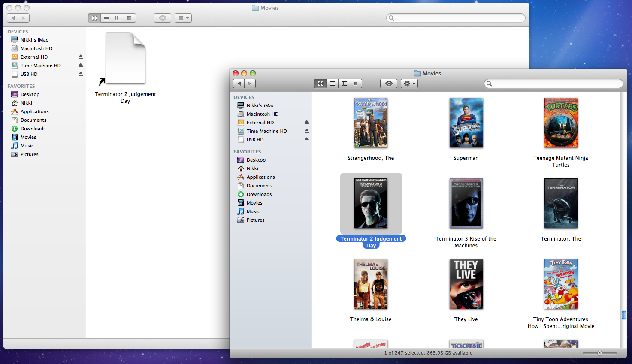Screen dimensions: 632x364
Task: Select Time Machine HD in front window sidebar
Action: (267, 131)
